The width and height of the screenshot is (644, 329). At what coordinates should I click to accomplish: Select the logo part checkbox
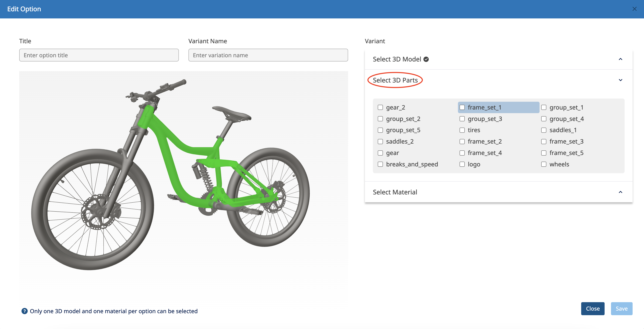[462, 164]
